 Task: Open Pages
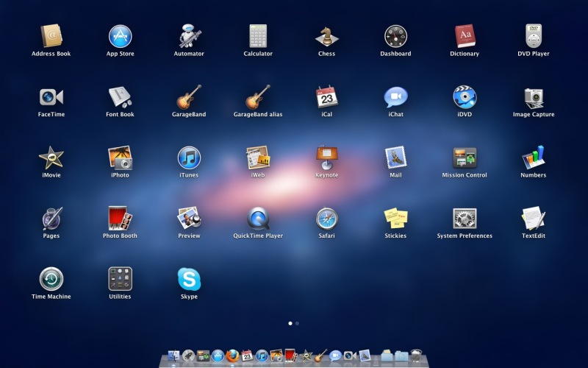coord(51,219)
